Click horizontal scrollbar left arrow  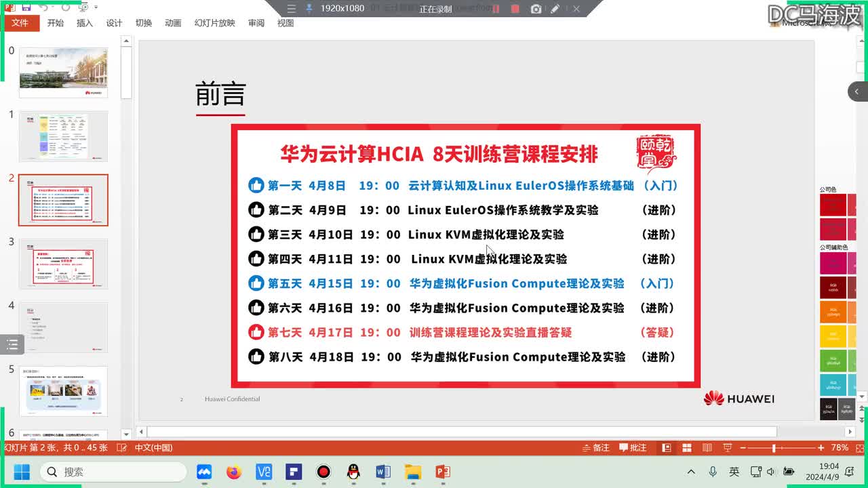pyautogui.click(x=142, y=432)
